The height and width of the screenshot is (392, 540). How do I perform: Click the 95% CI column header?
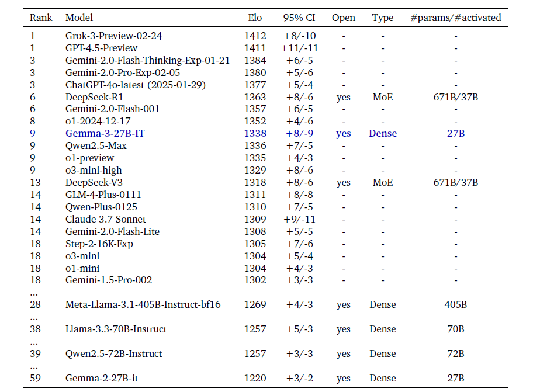[x=299, y=18]
